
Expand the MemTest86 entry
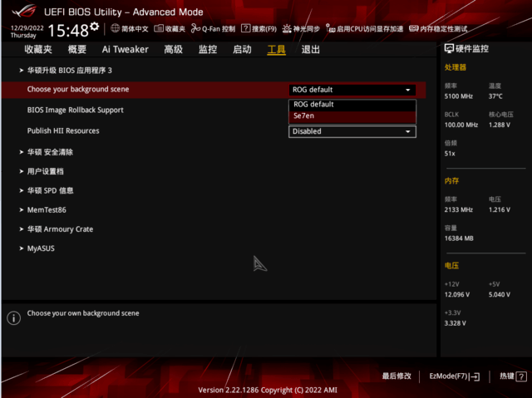click(47, 209)
